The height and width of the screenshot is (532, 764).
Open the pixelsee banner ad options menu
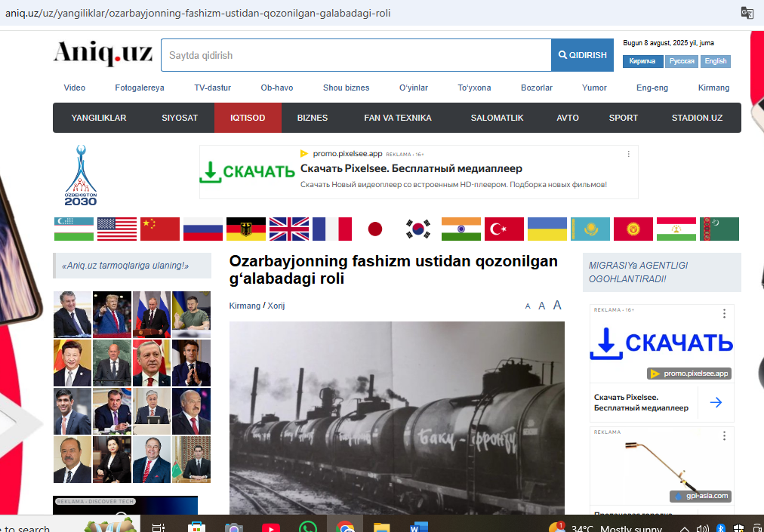[x=628, y=154]
